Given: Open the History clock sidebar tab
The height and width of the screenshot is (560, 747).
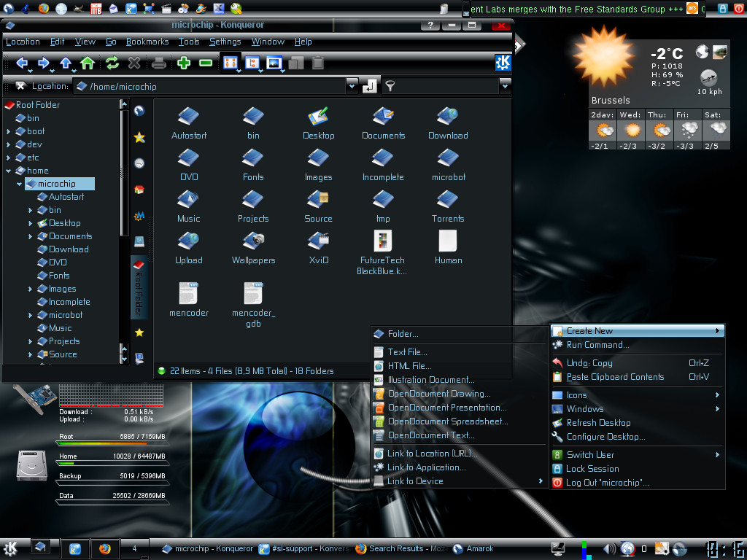Looking at the screenshot, I should [x=139, y=163].
